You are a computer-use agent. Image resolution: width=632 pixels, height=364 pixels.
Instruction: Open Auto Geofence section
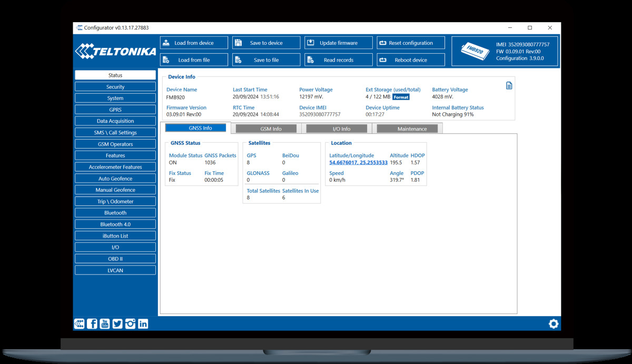(115, 179)
